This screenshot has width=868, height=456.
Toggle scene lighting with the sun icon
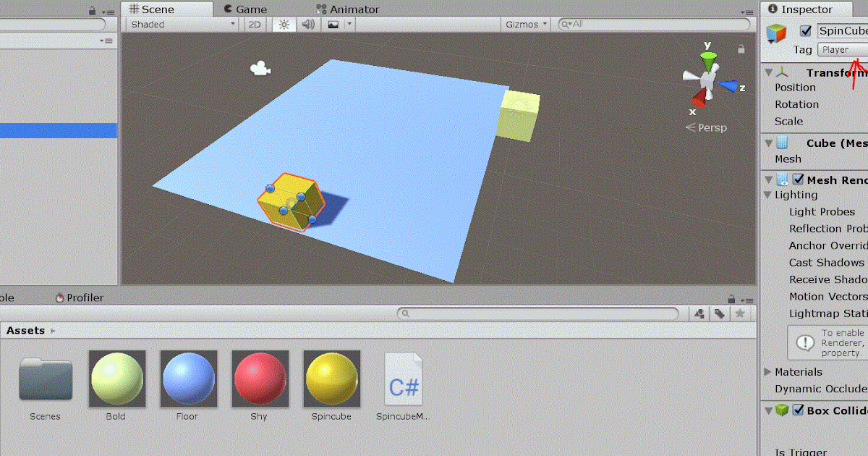point(283,24)
